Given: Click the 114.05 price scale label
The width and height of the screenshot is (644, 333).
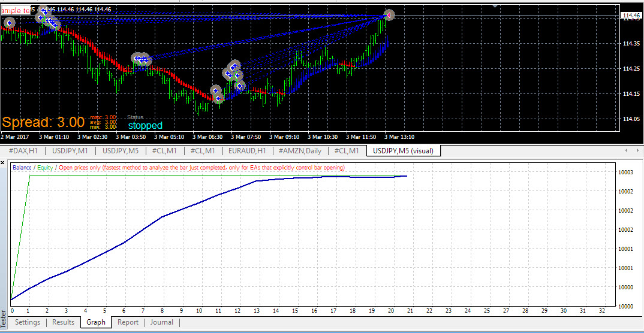Looking at the screenshot, I should click(631, 119).
